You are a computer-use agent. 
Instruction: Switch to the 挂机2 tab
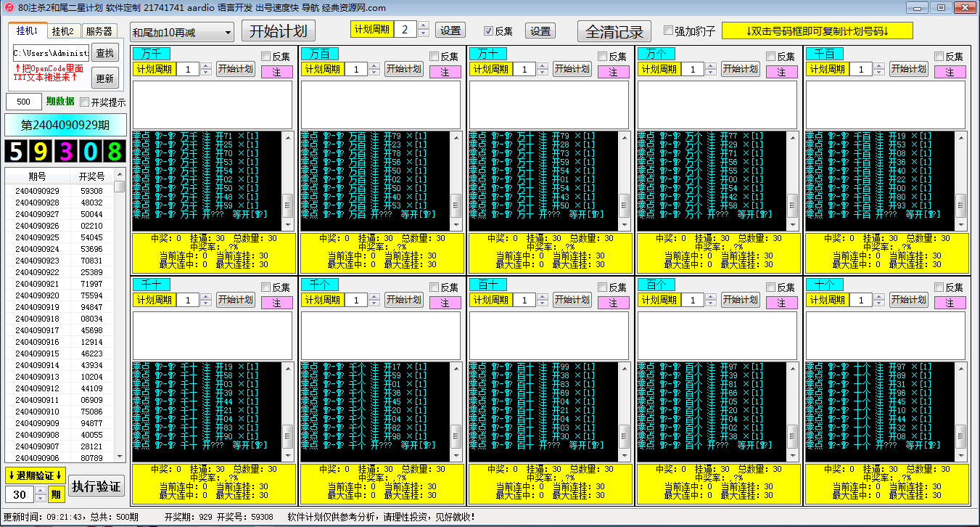(x=63, y=31)
